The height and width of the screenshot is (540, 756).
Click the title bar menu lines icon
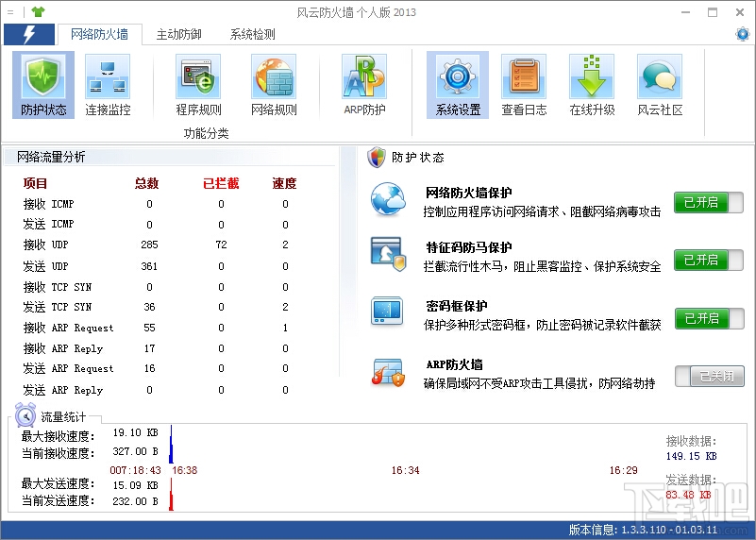10,12
